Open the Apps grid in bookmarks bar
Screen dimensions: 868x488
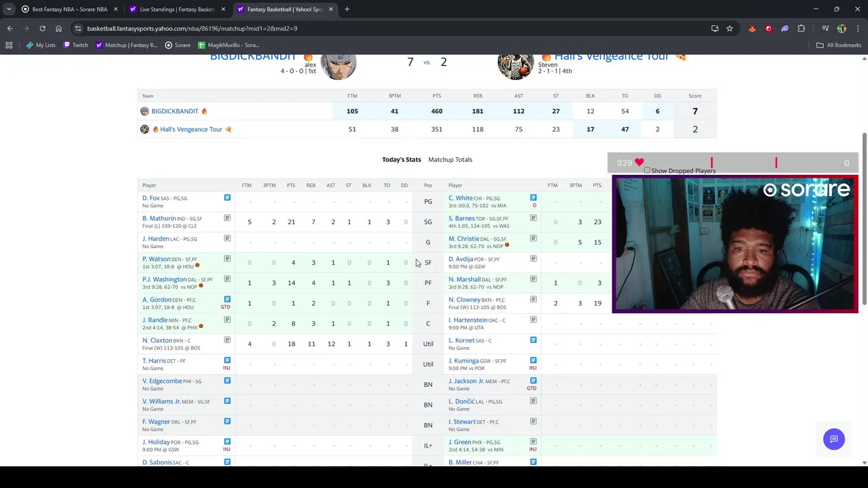9,45
